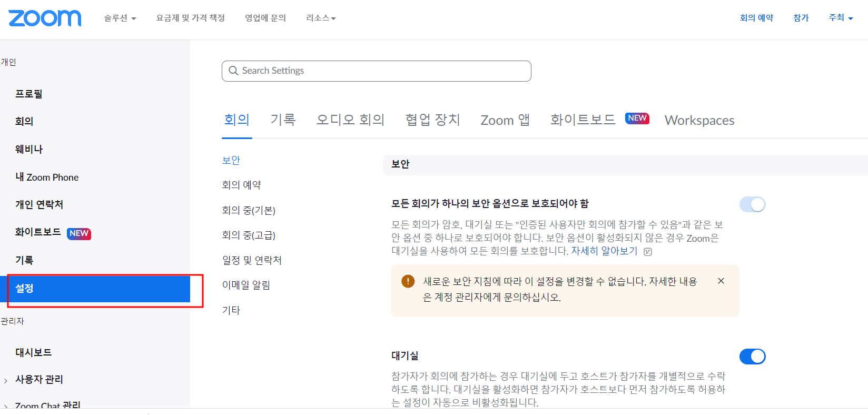Viewport: 868px width, 415px height.
Task: Jump to 회의 중(기본) section
Action: pyautogui.click(x=249, y=210)
